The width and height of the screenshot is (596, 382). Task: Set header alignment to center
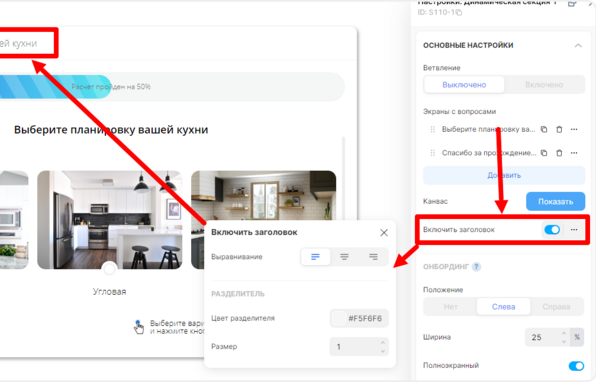[x=344, y=257]
